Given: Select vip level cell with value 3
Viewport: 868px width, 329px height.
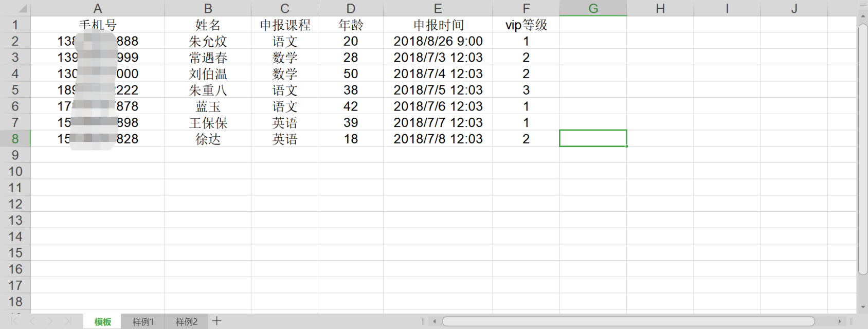Looking at the screenshot, I should pos(526,90).
